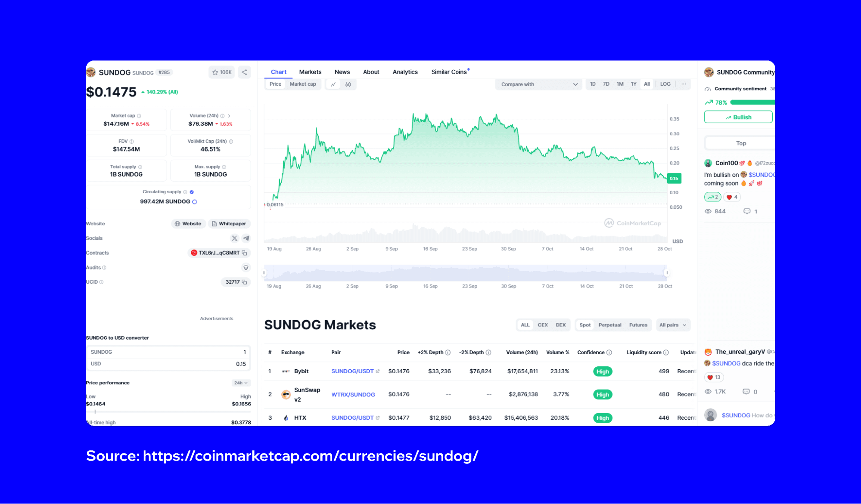Screen dimensions: 861x504
Task: Open the Telegram social icon
Action: (246, 238)
